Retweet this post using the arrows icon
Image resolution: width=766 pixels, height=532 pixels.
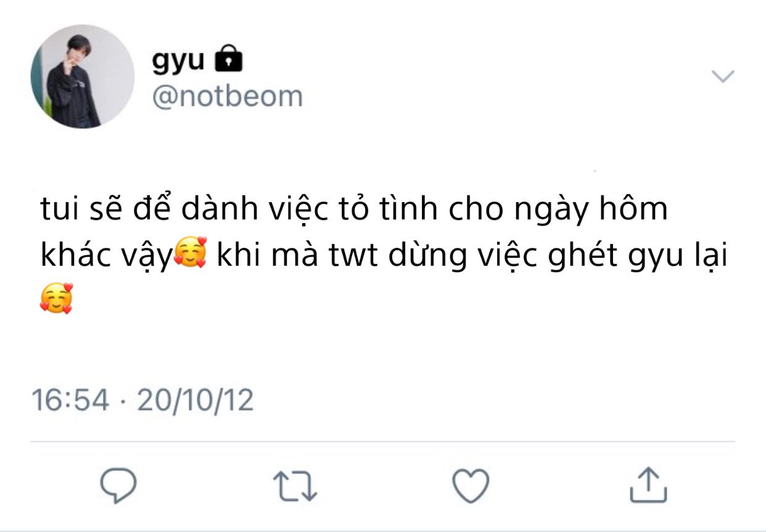[x=295, y=486]
